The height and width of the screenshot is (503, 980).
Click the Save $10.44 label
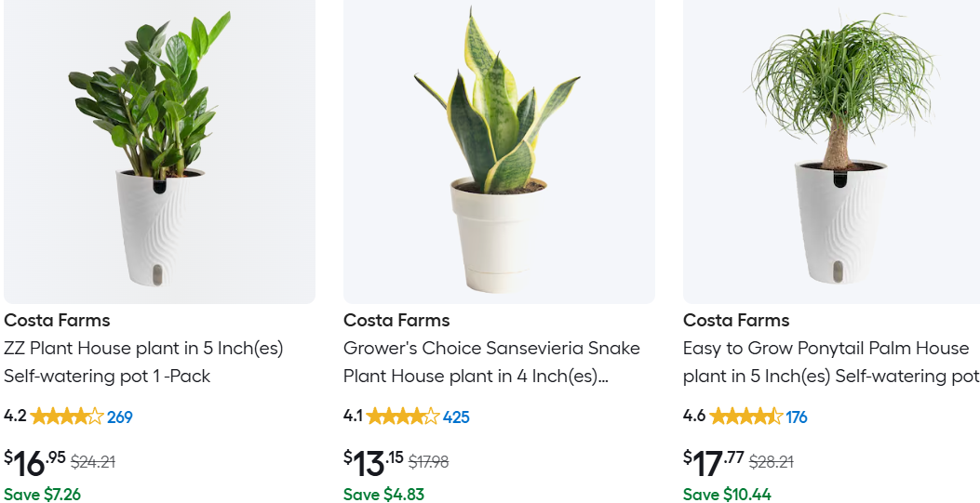(727, 495)
